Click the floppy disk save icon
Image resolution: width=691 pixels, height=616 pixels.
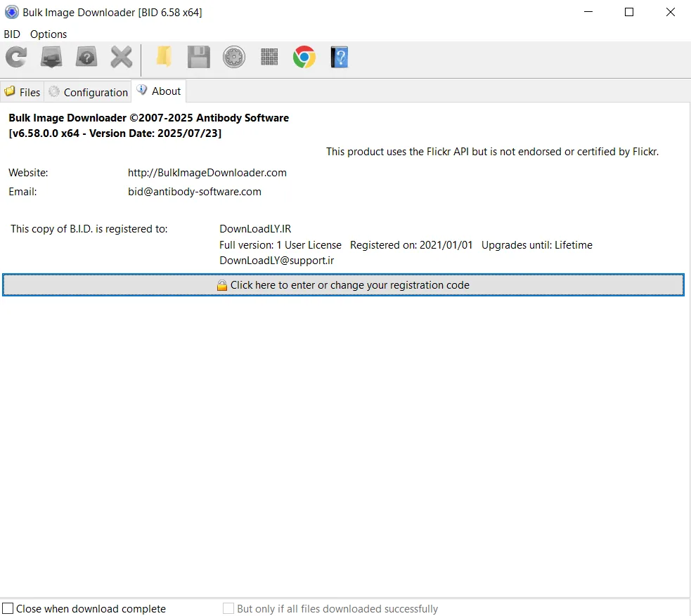click(x=199, y=57)
